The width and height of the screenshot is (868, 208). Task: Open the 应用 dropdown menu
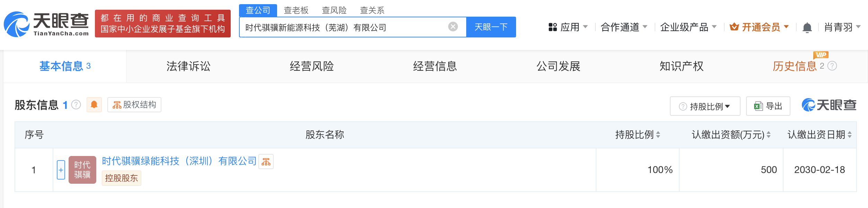click(x=568, y=27)
